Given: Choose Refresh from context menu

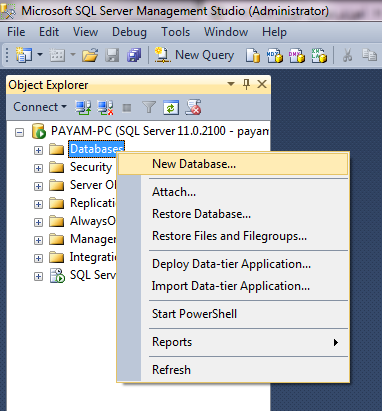Looking at the screenshot, I should coord(233,370).
